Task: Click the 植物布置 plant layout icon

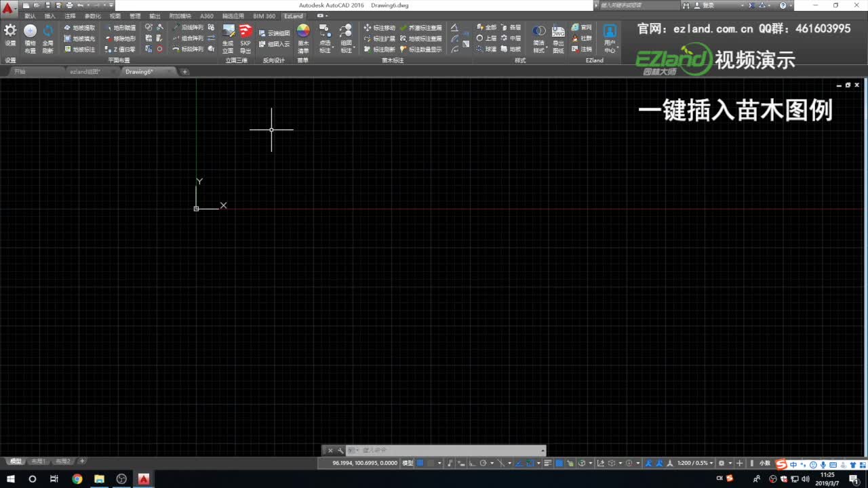Action: (30, 39)
